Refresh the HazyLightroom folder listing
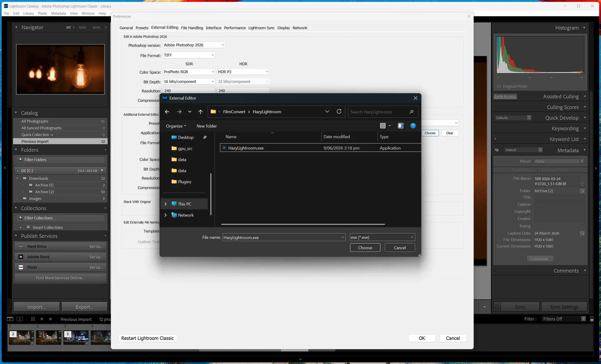 [x=339, y=111]
